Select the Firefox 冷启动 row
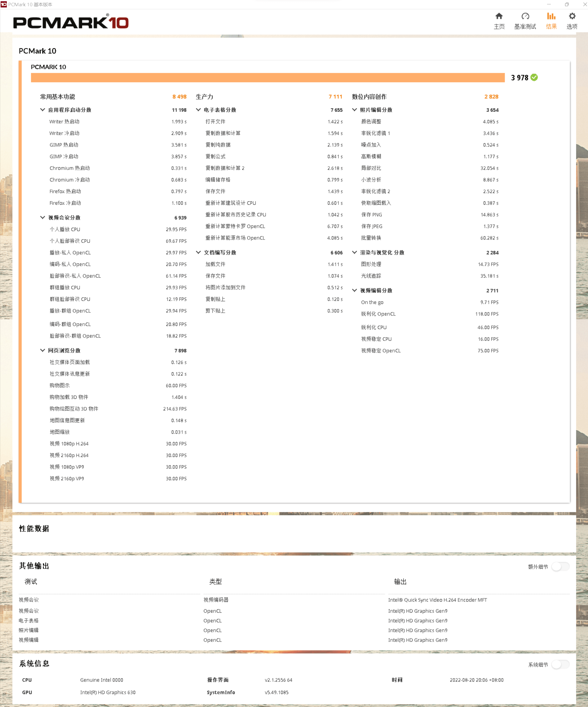The image size is (588, 707). click(x=118, y=203)
